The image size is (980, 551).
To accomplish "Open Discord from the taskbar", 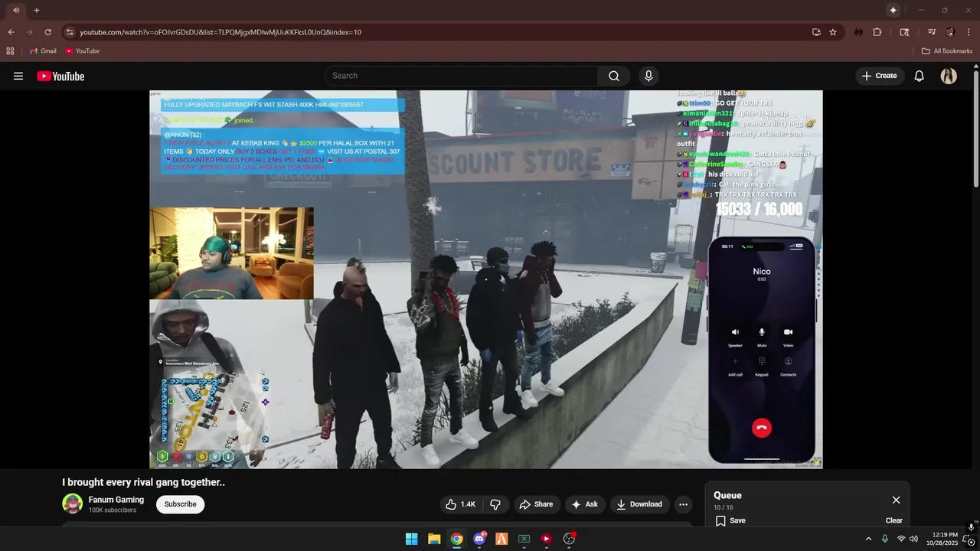I will [479, 539].
